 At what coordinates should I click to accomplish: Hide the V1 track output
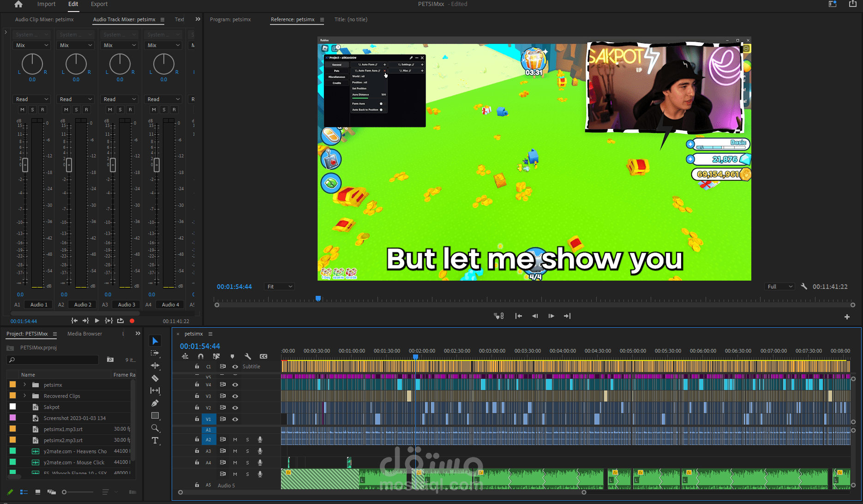pyautogui.click(x=235, y=419)
